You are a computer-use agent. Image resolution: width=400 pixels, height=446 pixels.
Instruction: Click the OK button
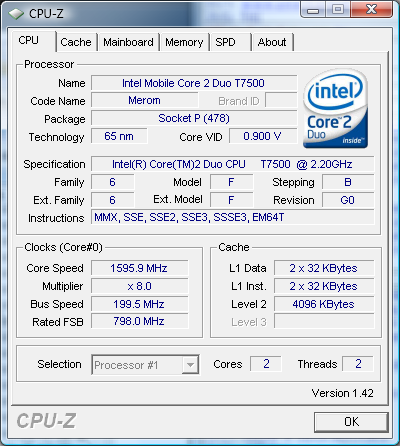click(x=351, y=422)
